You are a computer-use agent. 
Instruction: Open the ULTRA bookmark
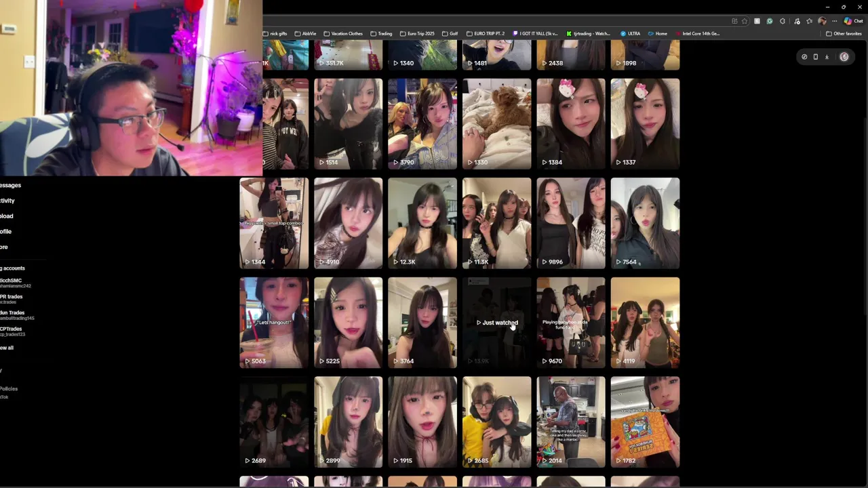tap(631, 33)
